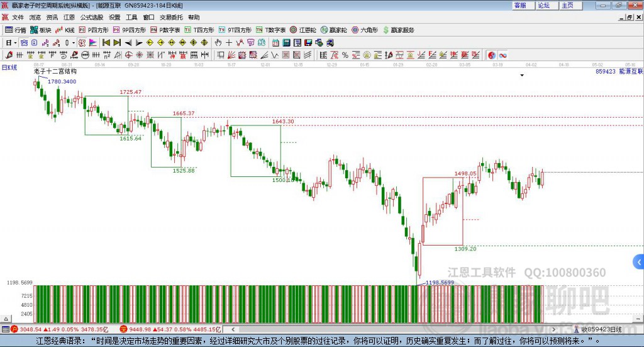Image resolution: width=644 pixels, height=347 pixels.
Task: Click the status bar grid icon
Action: coord(5,329)
